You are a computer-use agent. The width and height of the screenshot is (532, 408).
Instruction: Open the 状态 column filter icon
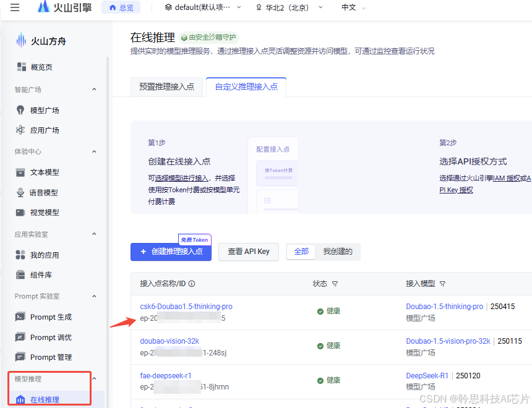(335, 284)
